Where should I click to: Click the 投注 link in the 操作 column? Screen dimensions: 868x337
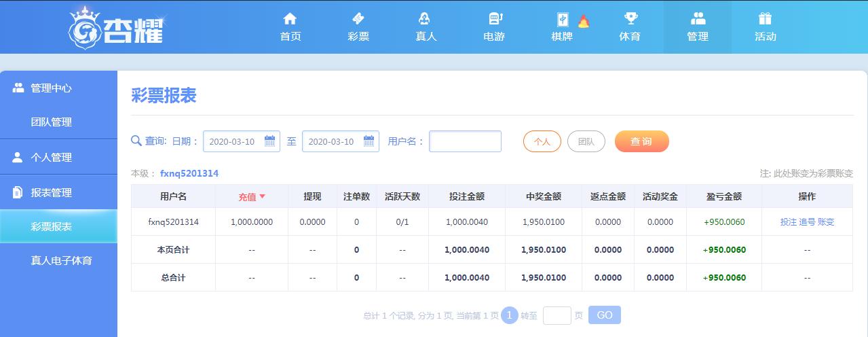(x=789, y=221)
